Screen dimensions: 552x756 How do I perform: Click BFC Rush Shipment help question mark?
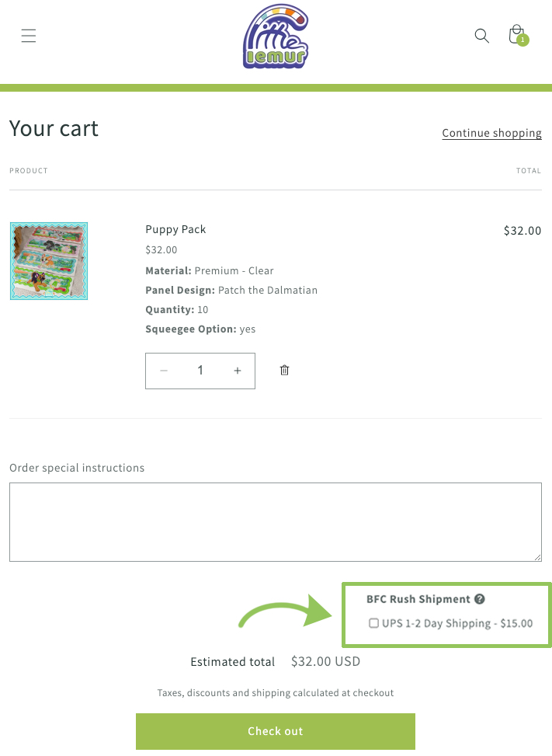480,599
